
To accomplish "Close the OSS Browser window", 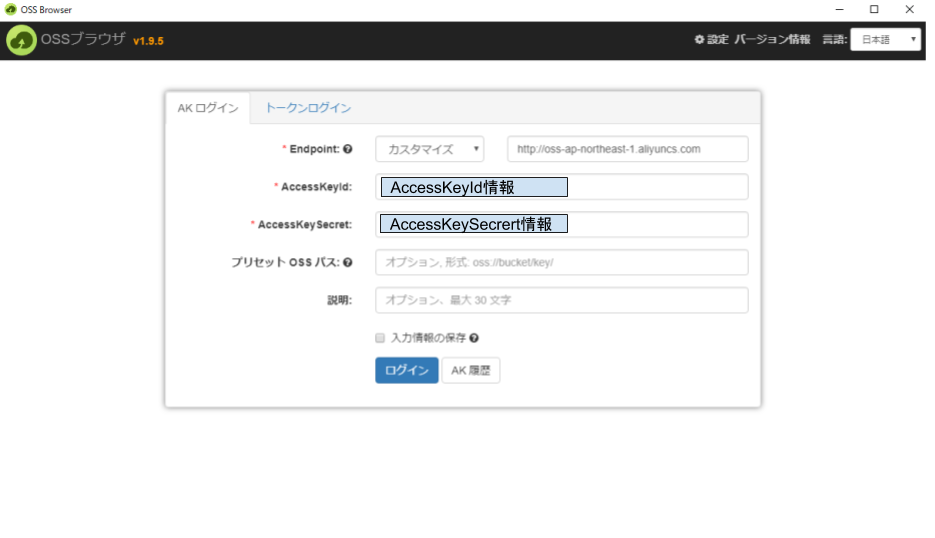I will pyautogui.click(x=909, y=10).
